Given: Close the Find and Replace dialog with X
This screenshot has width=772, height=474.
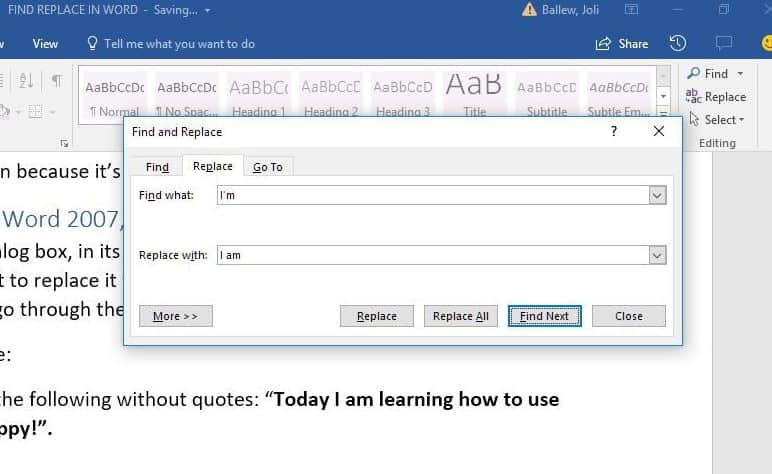Looking at the screenshot, I should 659,131.
